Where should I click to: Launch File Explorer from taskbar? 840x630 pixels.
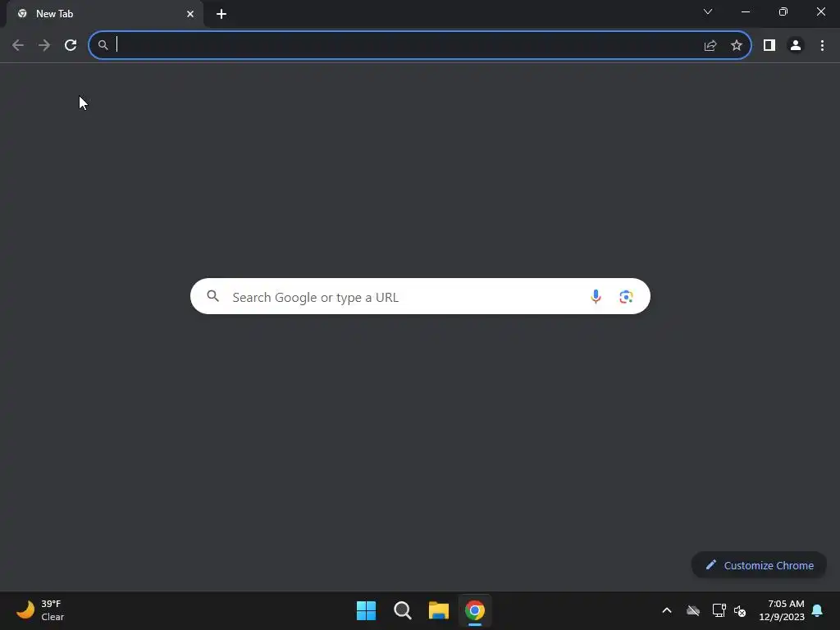pos(438,610)
